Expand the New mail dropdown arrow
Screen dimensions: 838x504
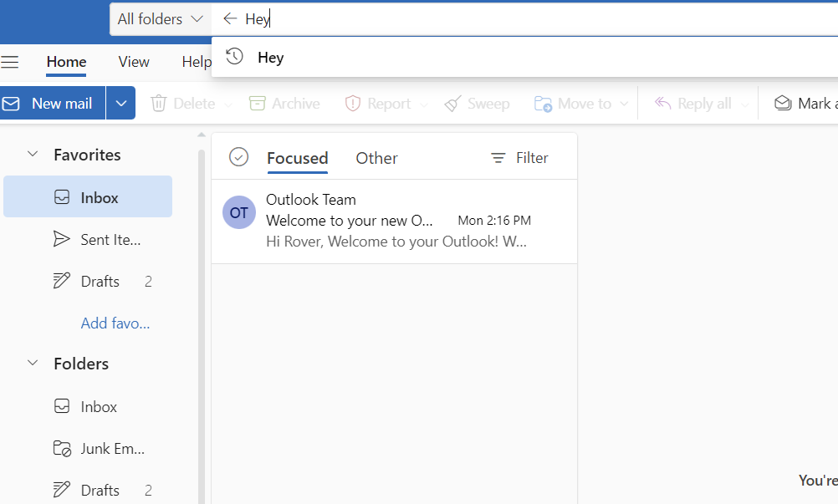(120, 103)
